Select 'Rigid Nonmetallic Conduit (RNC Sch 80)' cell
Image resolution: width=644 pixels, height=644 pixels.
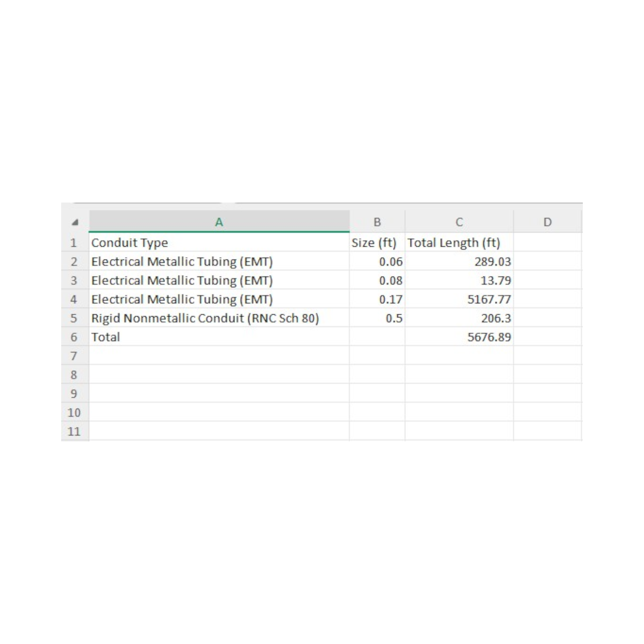[219, 318]
